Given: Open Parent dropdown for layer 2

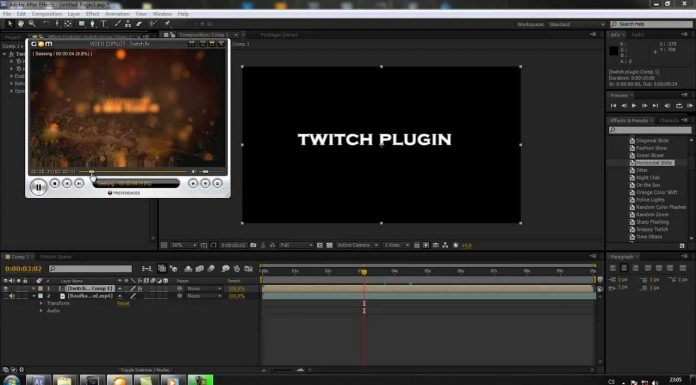Looking at the screenshot, I should [204, 296].
